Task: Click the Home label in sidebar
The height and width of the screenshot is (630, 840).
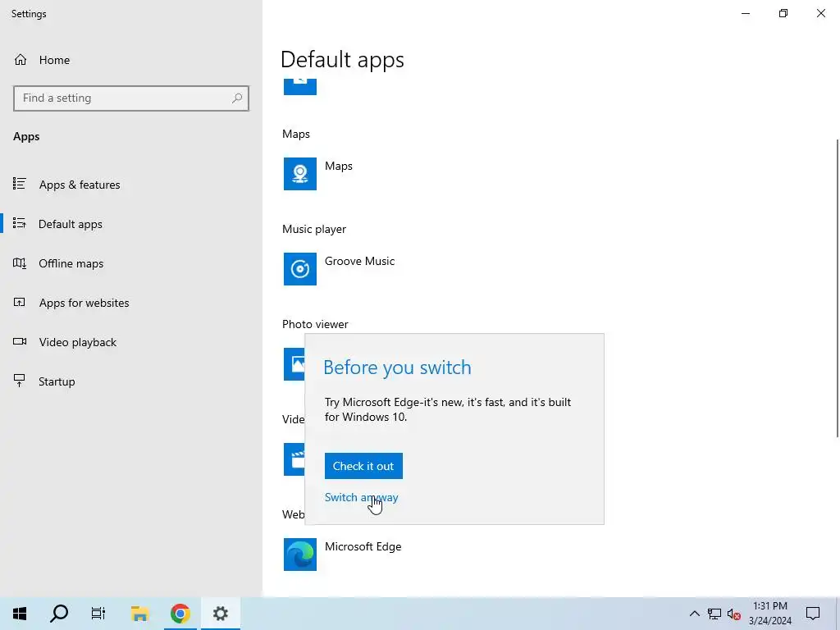Action: coord(54,60)
